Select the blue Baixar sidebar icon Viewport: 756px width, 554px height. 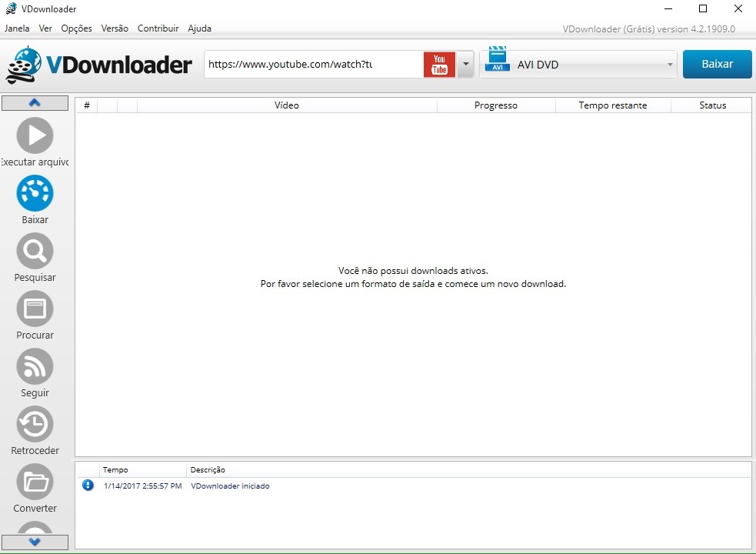point(35,193)
